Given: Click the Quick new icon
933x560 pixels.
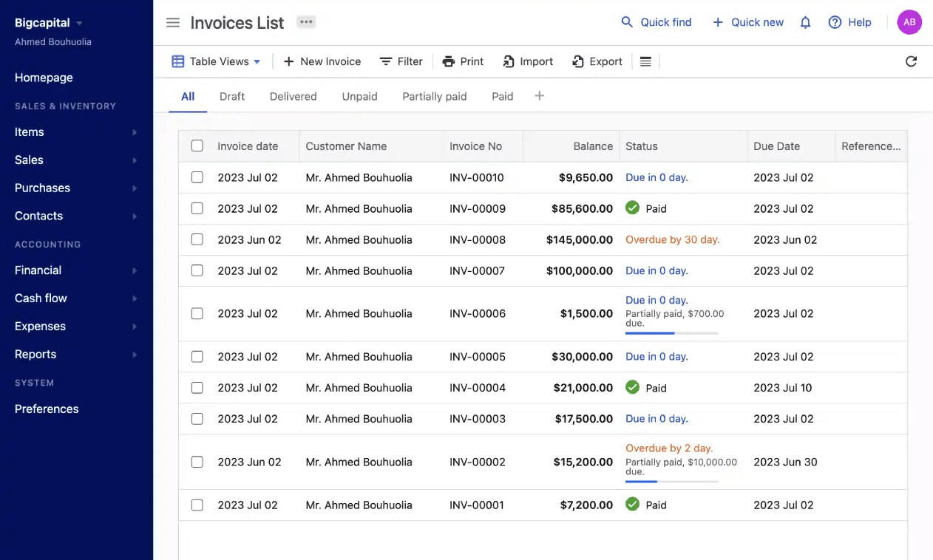Looking at the screenshot, I should coord(716,22).
